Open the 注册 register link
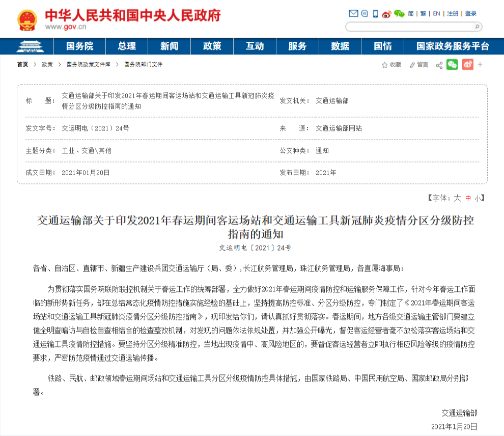Screen dimensions: 504x436 pyautogui.click(x=453, y=14)
